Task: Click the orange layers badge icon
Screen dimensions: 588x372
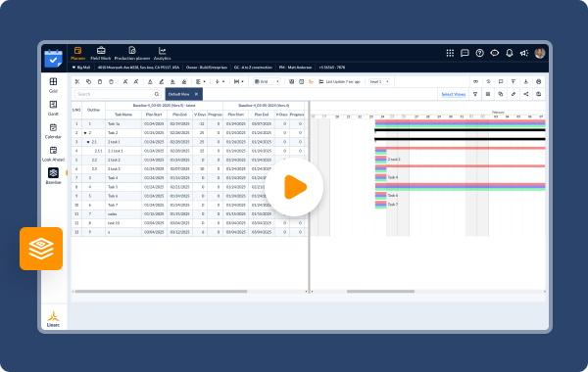Action: 41,249
